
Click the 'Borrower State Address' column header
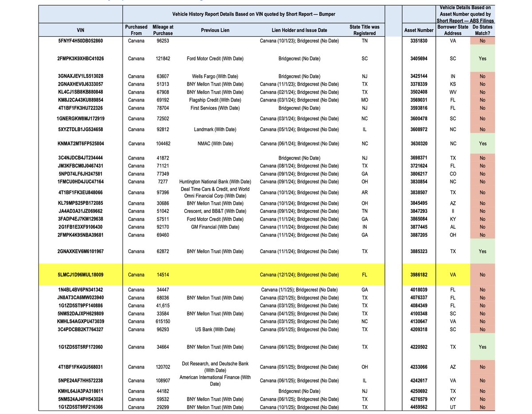(x=453, y=30)
